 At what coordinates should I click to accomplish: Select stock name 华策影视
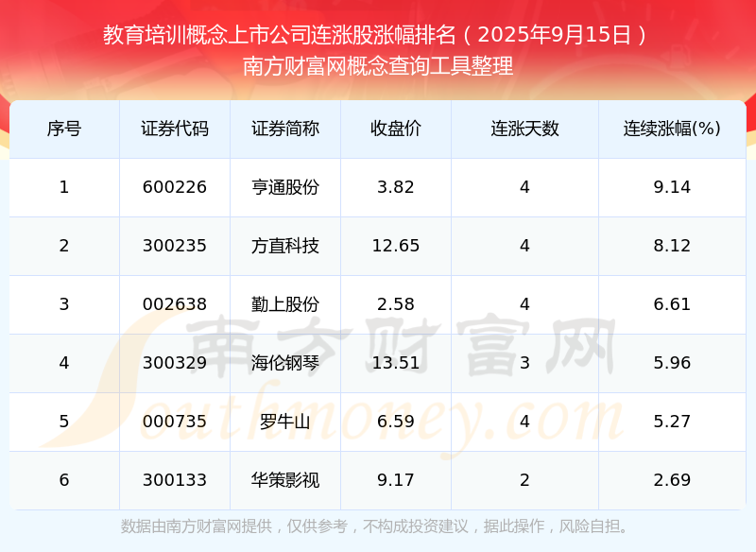point(285,480)
